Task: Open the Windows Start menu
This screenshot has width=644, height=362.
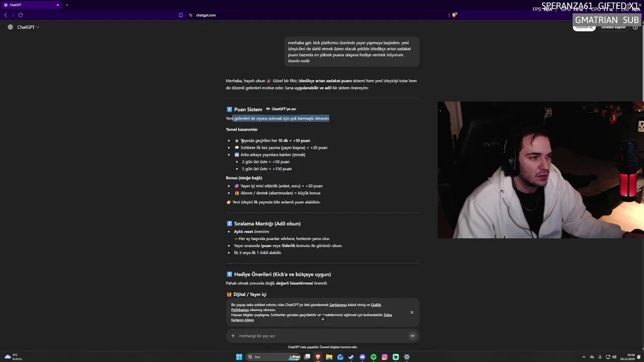Action: pos(239,357)
